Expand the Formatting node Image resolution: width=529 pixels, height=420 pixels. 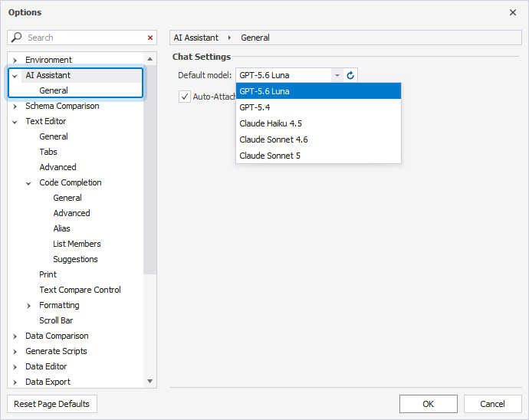28,306
